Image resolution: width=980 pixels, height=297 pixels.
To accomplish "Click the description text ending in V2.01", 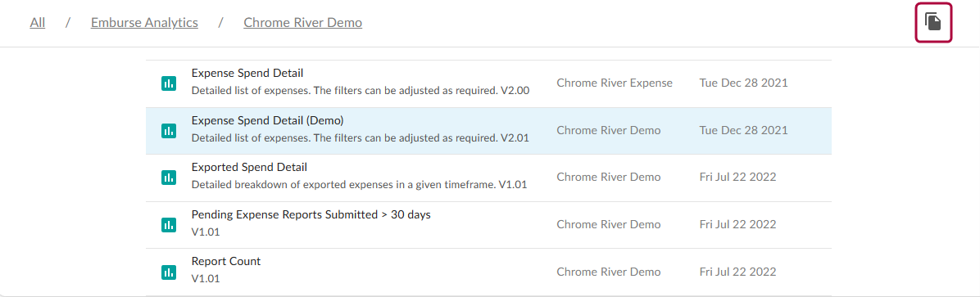I will pos(361,138).
